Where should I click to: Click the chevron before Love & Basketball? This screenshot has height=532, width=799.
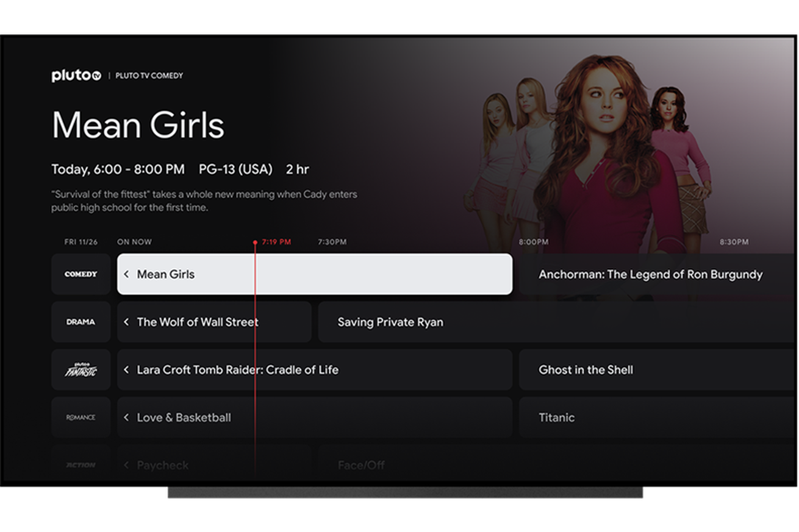click(x=126, y=417)
